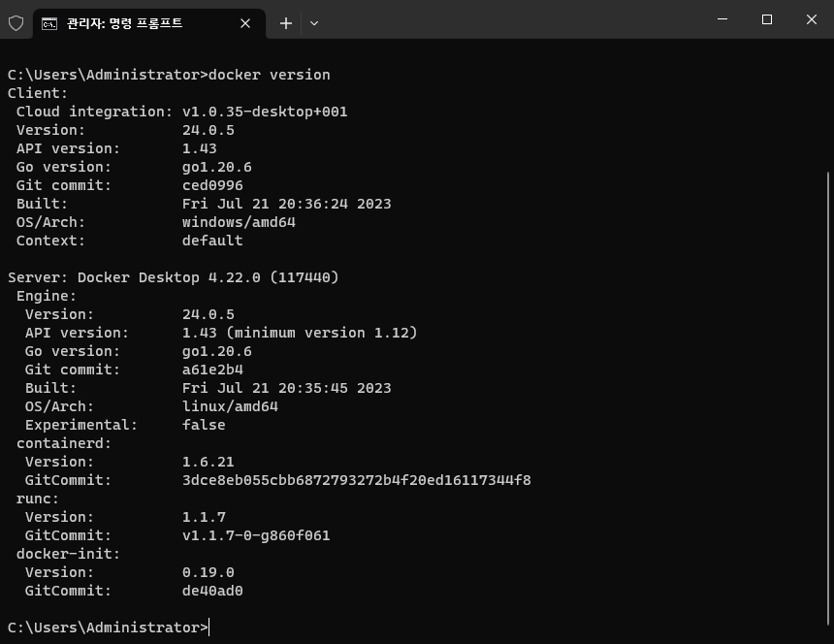Click containerd version '1.6.21'
The image size is (834, 644).
point(208,462)
